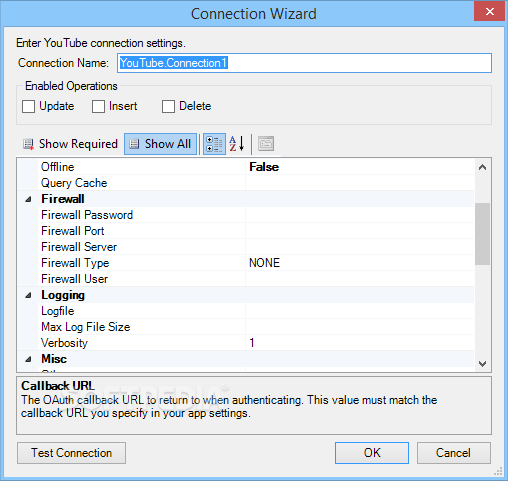Viewport: 508px width, 481px height.
Task: Sort properties alphabetically with A-Z icon
Action: click(237, 144)
